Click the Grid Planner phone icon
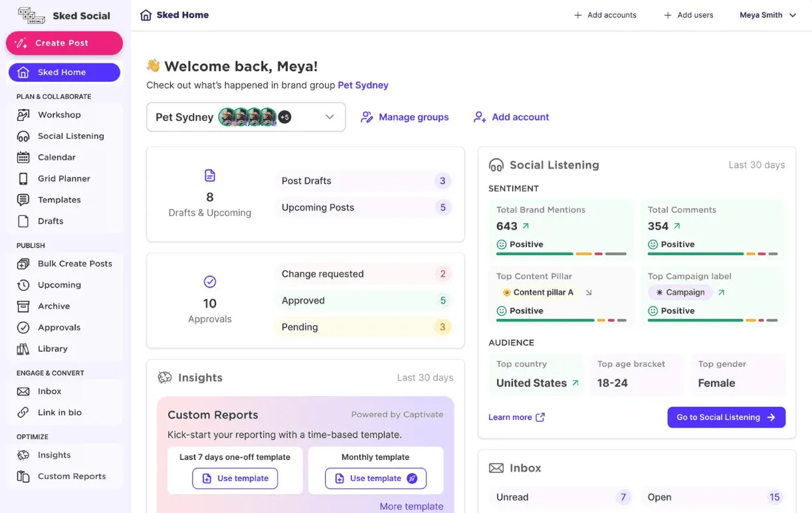The height and width of the screenshot is (513, 812). [23, 179]
